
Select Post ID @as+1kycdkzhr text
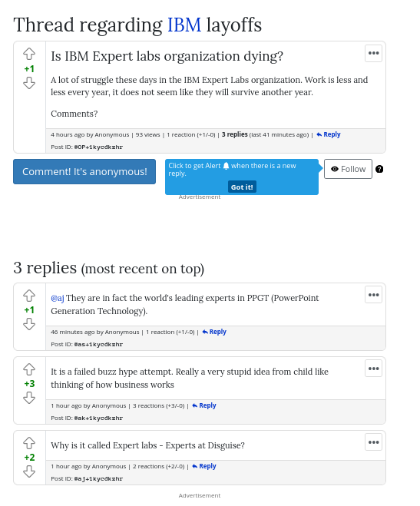click(98, 344)
